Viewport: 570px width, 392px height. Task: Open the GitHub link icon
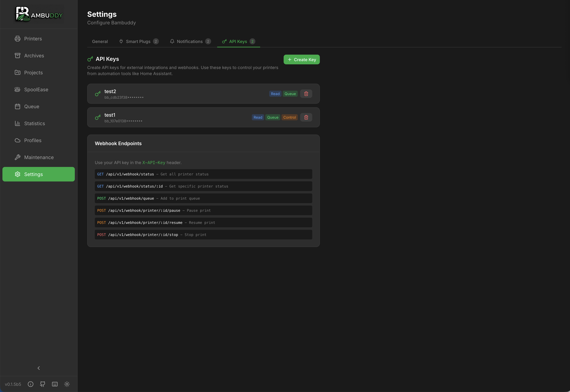(x=43, y=384)
